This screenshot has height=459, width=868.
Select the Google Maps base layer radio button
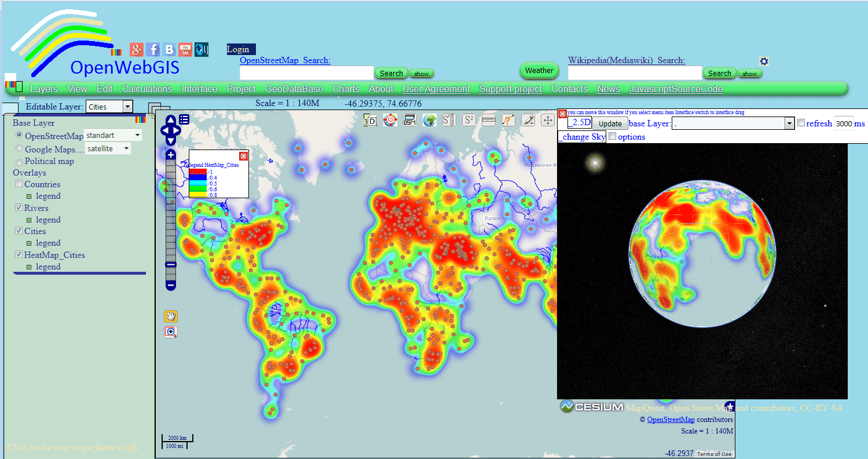(x=18, y=148)
